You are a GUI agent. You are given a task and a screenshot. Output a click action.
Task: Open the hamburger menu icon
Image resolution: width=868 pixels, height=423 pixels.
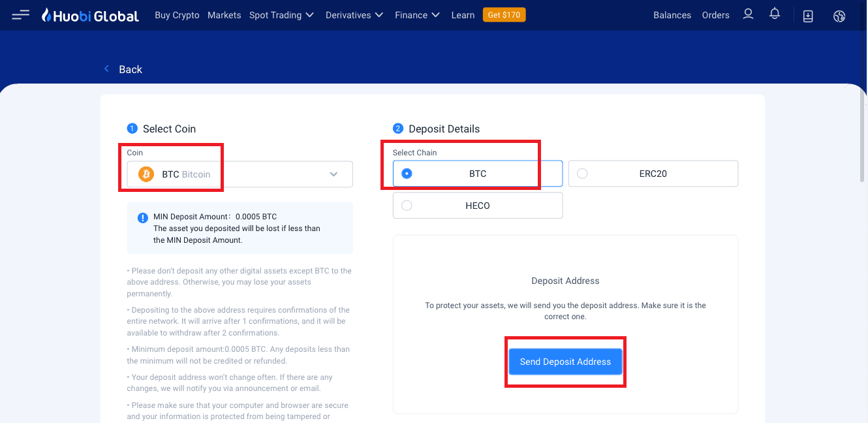pos(21,15)
